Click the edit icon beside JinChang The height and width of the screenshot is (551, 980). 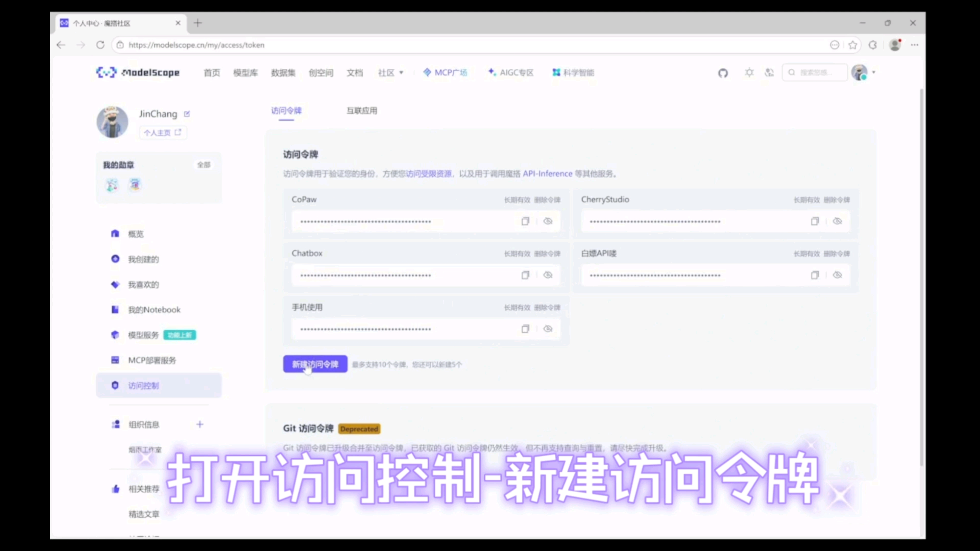(x=187, y=114)
